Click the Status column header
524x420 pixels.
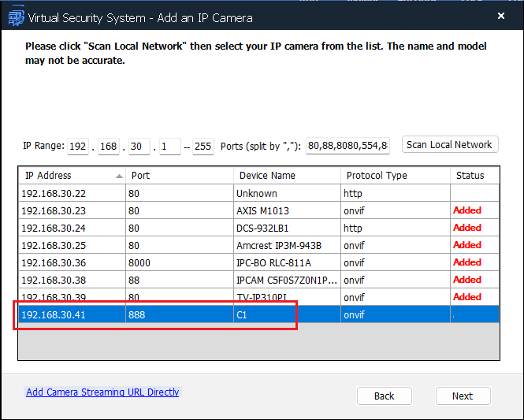474,175
